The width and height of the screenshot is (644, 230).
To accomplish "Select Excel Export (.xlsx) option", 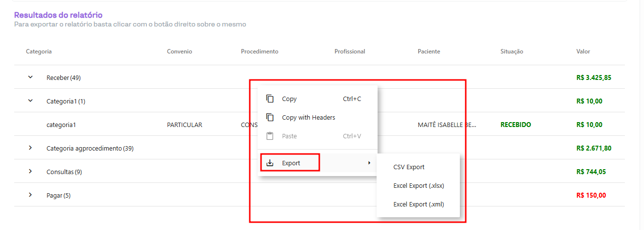I will (x=419, y=186).
